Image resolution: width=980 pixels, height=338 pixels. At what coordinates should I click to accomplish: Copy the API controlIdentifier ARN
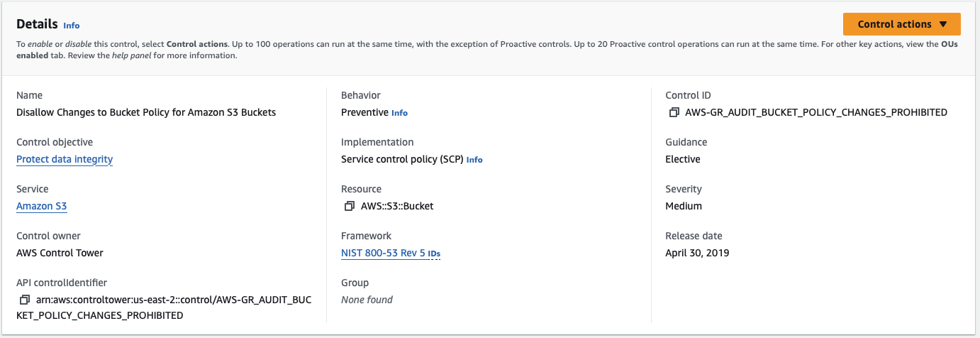point(25,300)
